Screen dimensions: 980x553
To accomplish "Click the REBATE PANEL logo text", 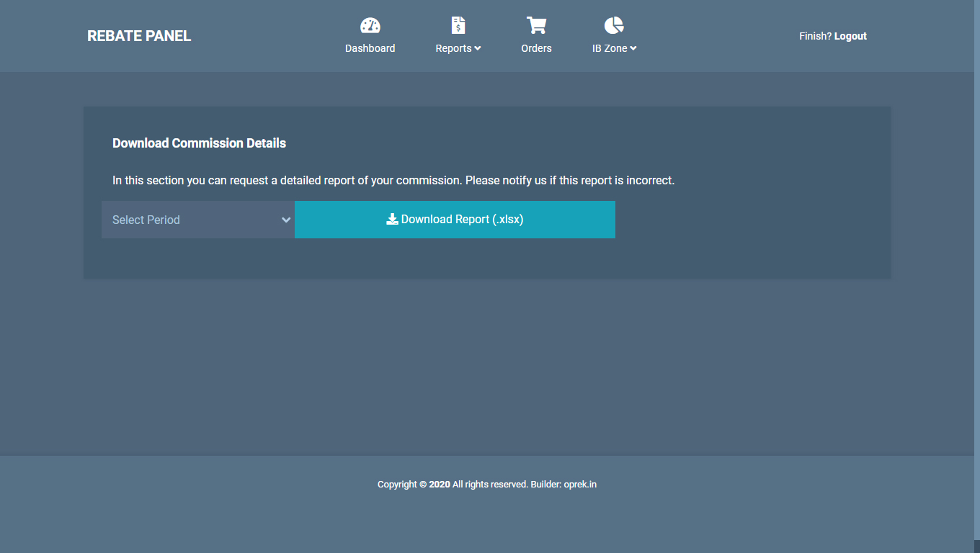I will (x=139, y=36).
